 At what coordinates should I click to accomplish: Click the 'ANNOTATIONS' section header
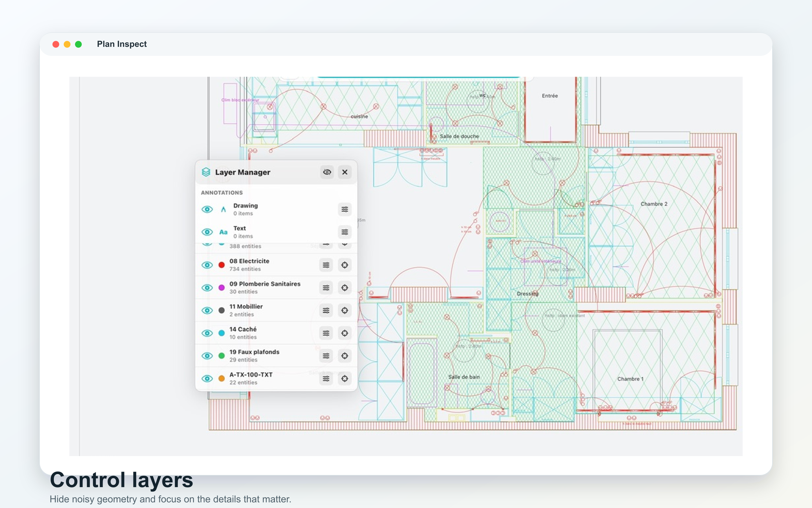click(x=222, y=193)
